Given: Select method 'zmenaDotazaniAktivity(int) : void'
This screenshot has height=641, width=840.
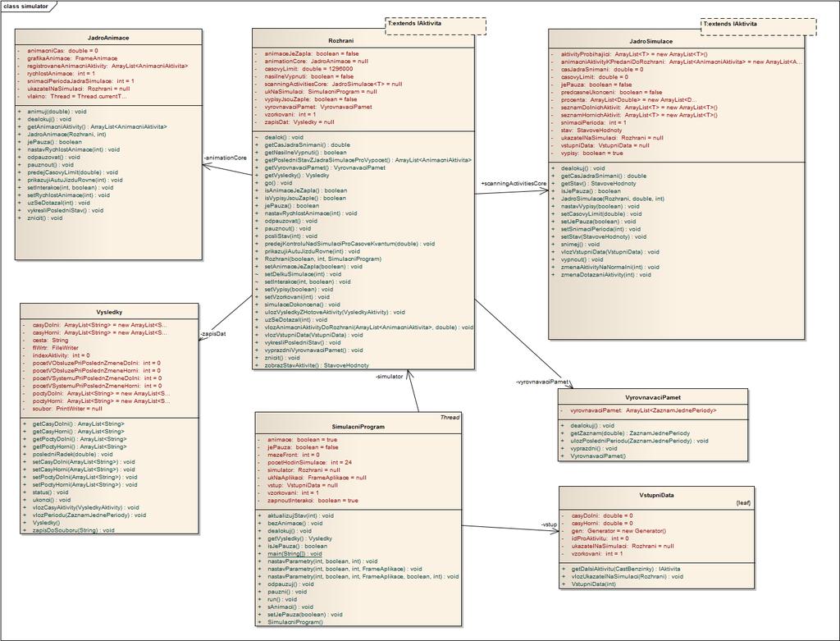Looking at the screenshot, I should click(606, 275).
